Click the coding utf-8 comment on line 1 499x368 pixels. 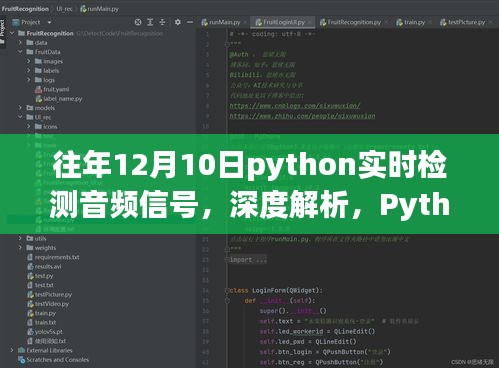(273, 34)
